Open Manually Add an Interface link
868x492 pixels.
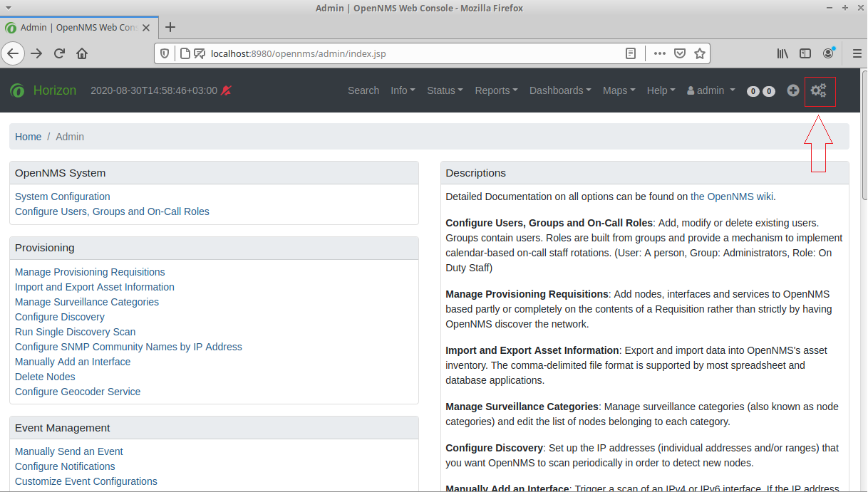tap(73, 362)
